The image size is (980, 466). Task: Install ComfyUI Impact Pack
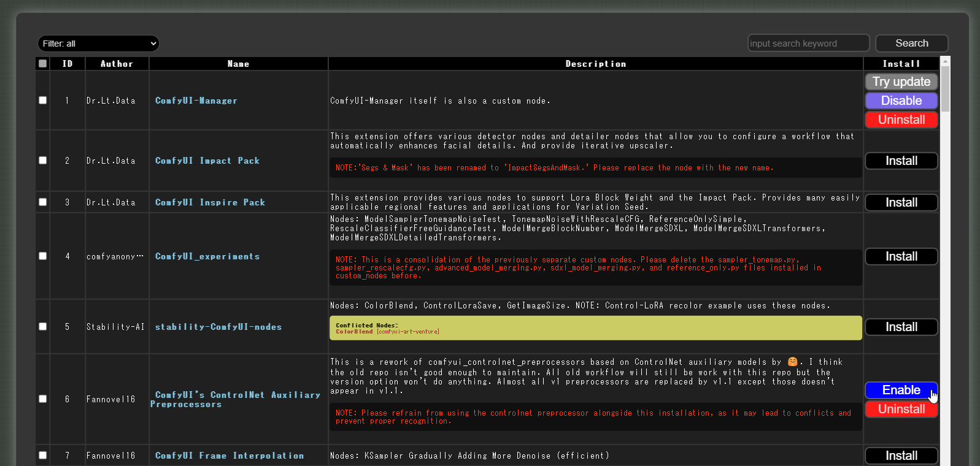(x=901, y=161)
